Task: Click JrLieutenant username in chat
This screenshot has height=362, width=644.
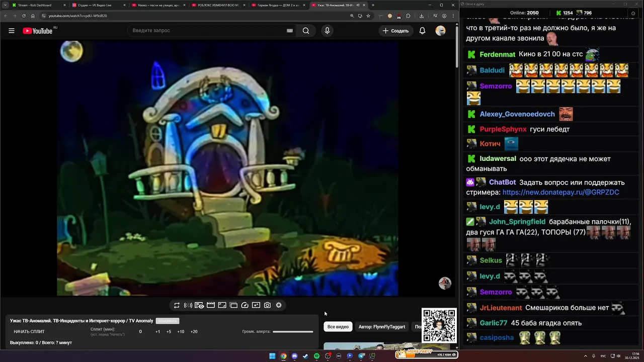Action: (501, 308)
